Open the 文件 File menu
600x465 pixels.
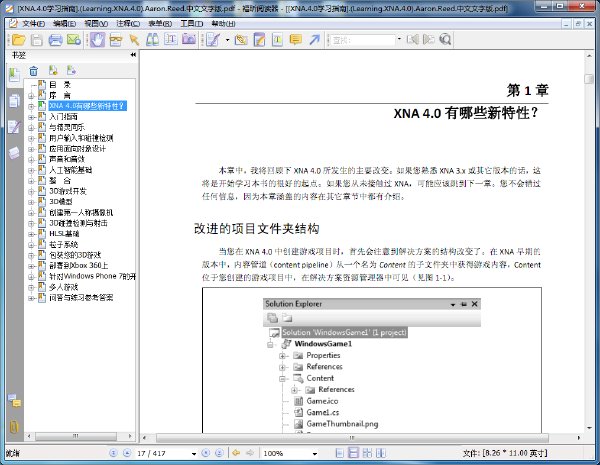33,24
